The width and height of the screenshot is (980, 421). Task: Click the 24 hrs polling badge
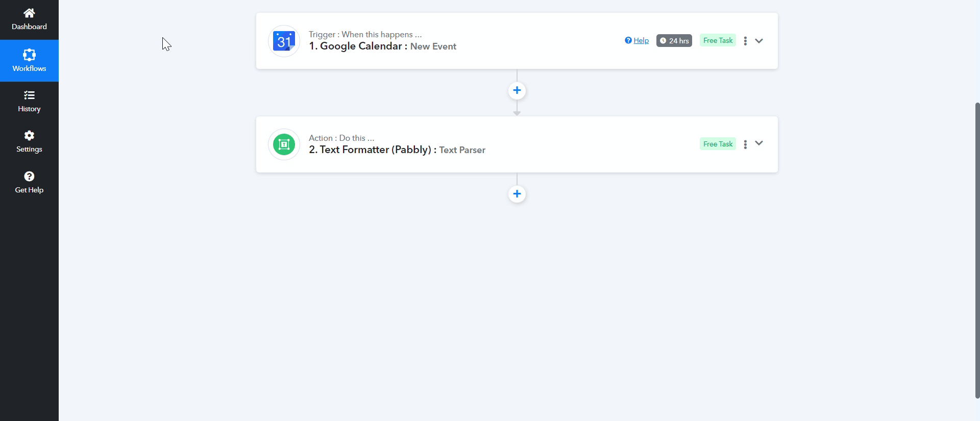point(674,41)
